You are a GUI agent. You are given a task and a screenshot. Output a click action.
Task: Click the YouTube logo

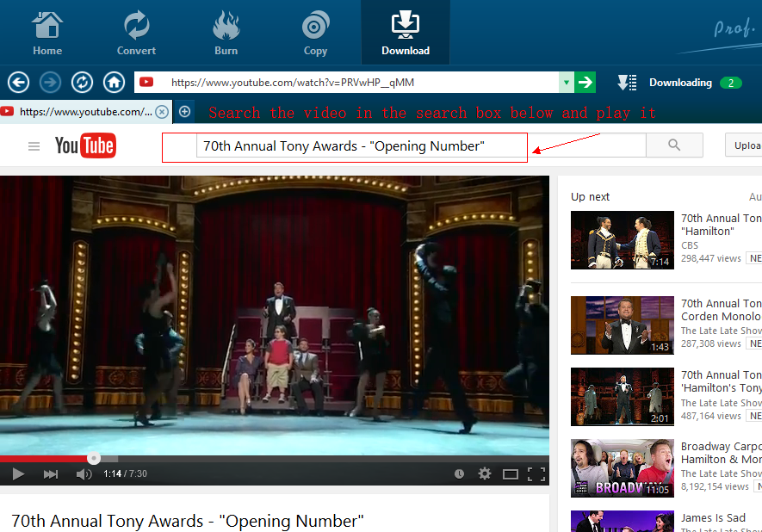85,145
